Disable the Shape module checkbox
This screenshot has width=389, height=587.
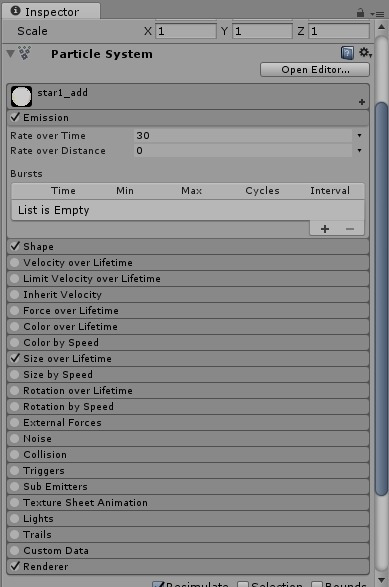point(15,246)
